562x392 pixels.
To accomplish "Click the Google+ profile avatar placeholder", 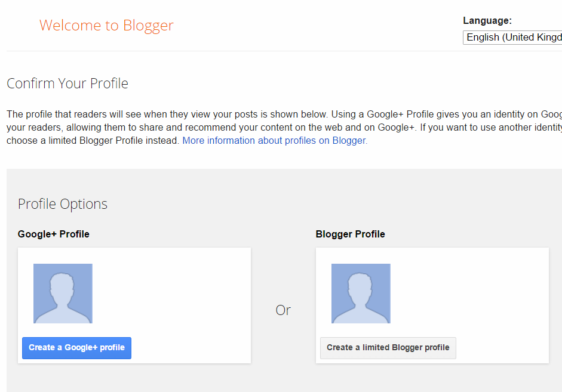I will pos(63,294).
